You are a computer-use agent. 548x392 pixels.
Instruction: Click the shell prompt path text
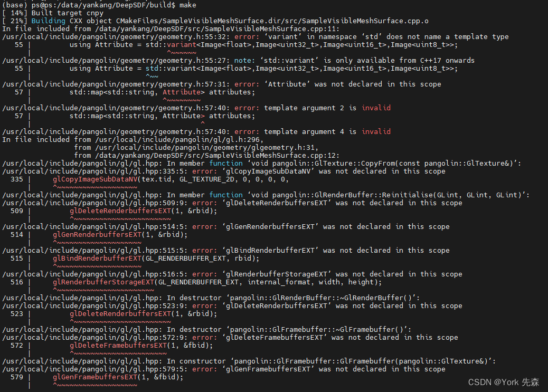pyautogui.click(x=90, y=5)
